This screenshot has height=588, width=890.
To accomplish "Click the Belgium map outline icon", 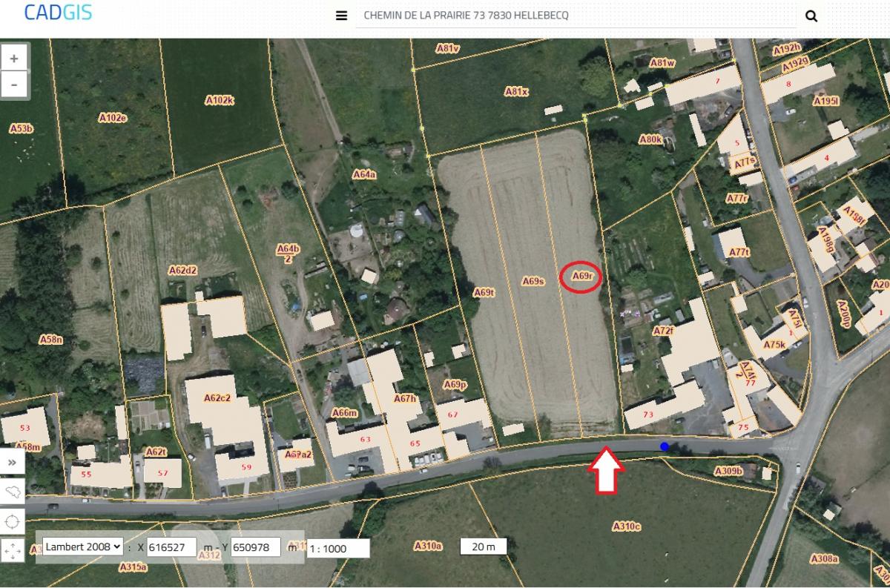I will [x=13, y=492].
